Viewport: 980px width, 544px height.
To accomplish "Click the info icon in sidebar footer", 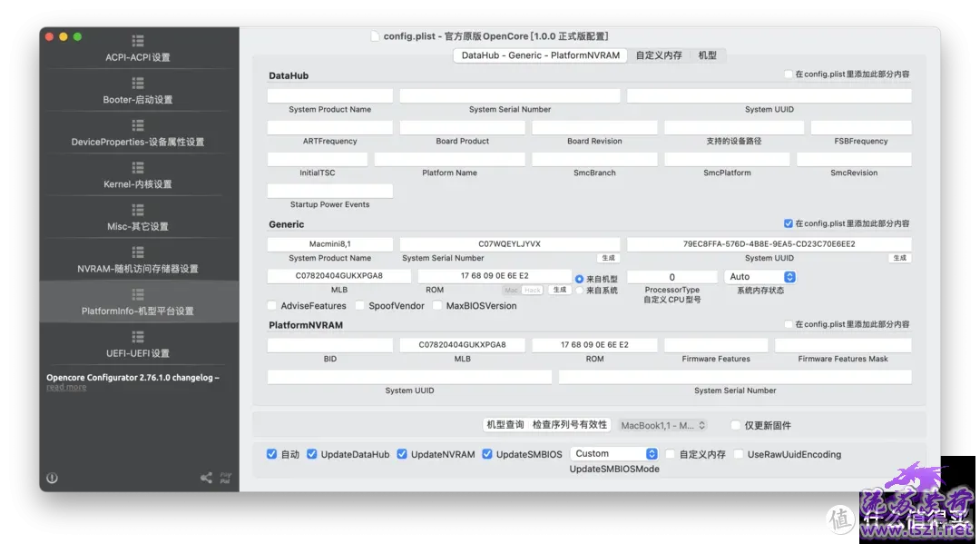I will coord(52,479).
